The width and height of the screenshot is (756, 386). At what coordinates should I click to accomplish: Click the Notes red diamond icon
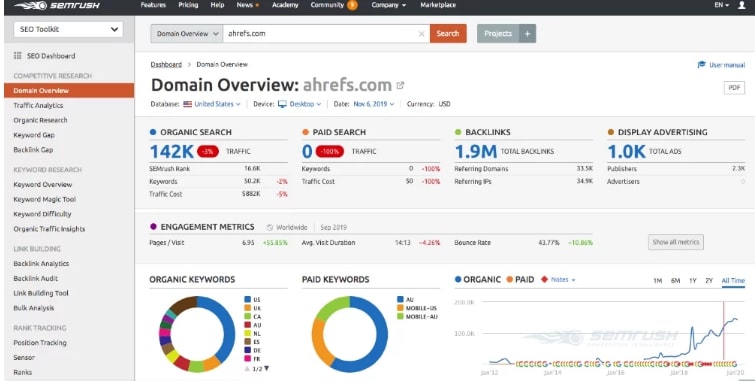click(x=544, y=280)
